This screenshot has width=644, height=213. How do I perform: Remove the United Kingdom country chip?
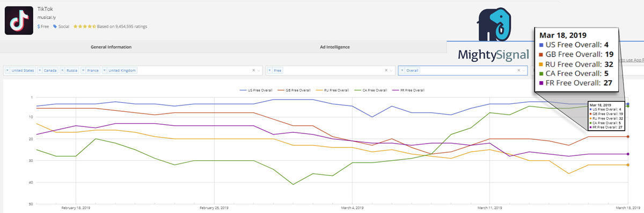[x=105, y=70]
